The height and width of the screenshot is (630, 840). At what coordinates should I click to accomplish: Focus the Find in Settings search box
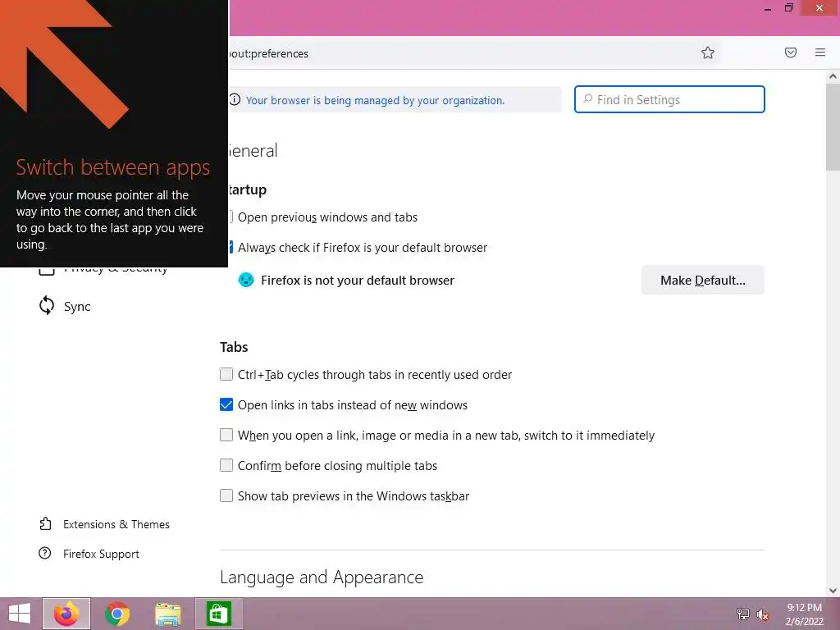(x=669, y=99)
